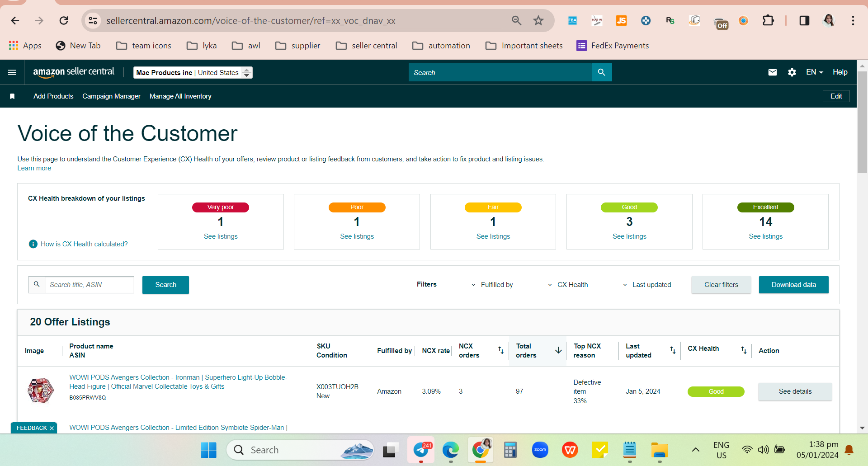868x466 pixels.
Task: Bookmark this page with the star icon
Action: (x=538, y=21)
